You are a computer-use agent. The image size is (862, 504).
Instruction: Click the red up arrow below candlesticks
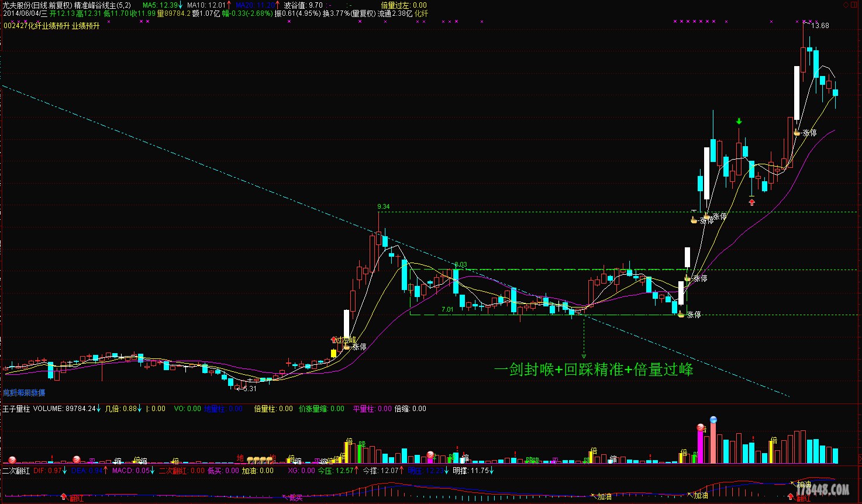(x=752, y=202)
